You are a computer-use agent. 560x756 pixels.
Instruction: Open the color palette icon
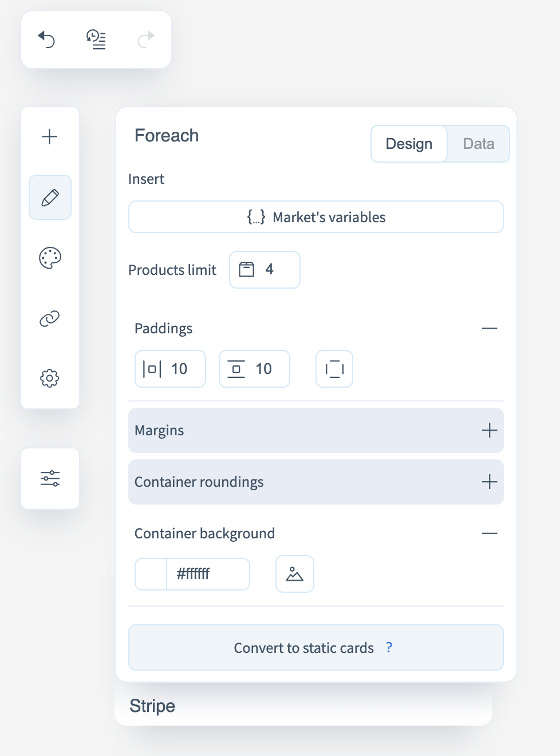click(50, 258)
